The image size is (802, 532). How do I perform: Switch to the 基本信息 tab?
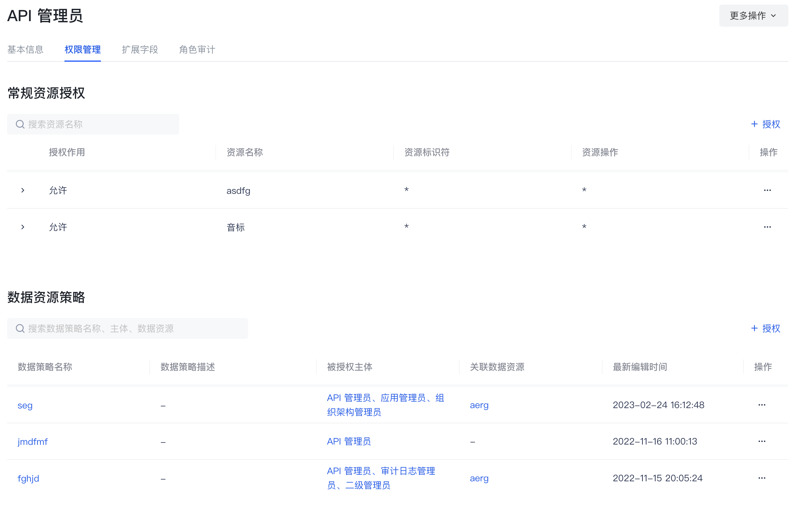coord(25,49)
